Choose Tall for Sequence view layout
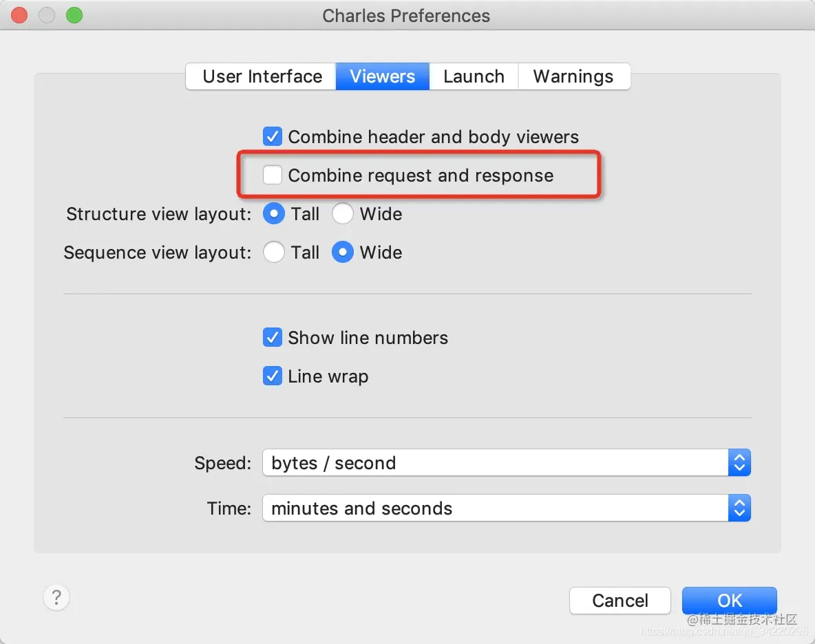 pyautogui.click(x=274, y=253)
